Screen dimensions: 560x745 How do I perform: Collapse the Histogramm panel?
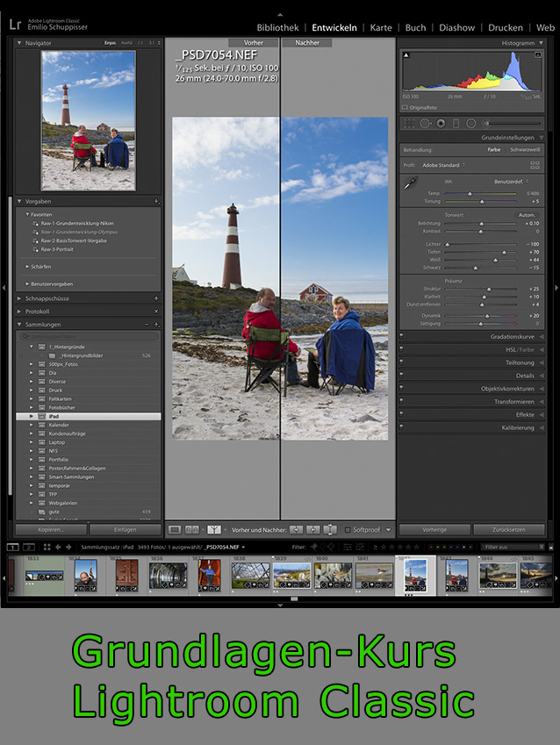(541, 43)
